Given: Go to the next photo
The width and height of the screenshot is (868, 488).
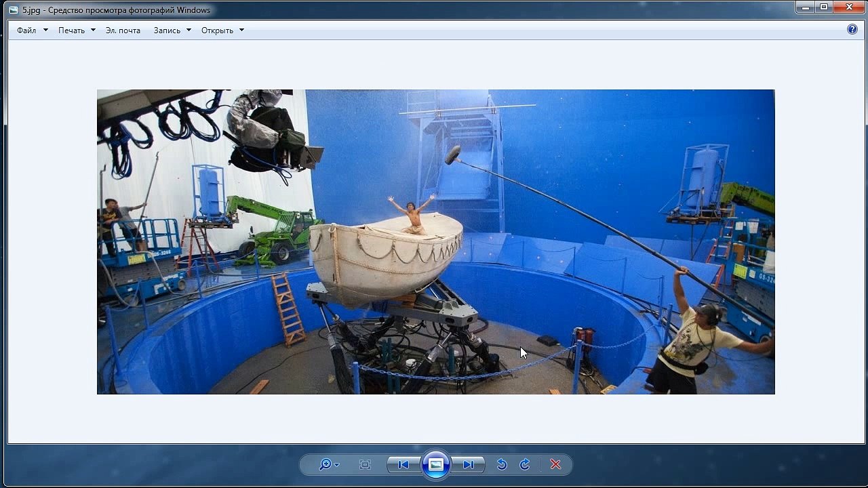Looking at the screenshot, I should coord(468,464).
